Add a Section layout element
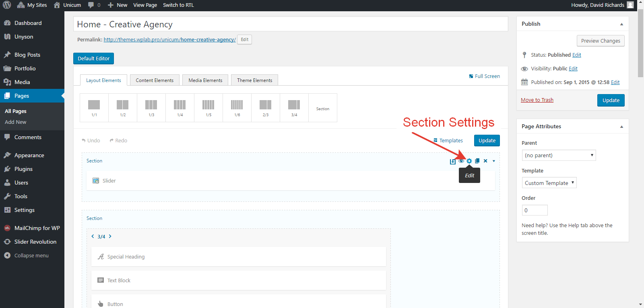 (x=323, y=108)
